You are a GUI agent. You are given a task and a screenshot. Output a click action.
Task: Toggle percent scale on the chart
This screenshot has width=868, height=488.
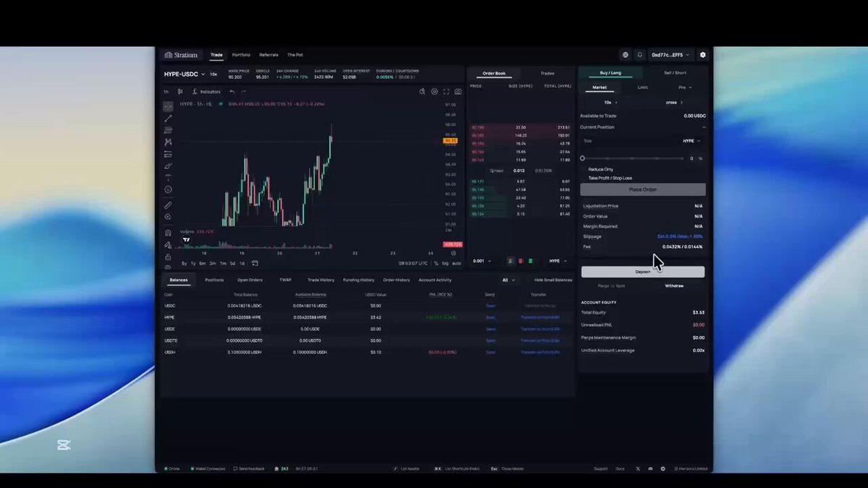tap(436, 263)
